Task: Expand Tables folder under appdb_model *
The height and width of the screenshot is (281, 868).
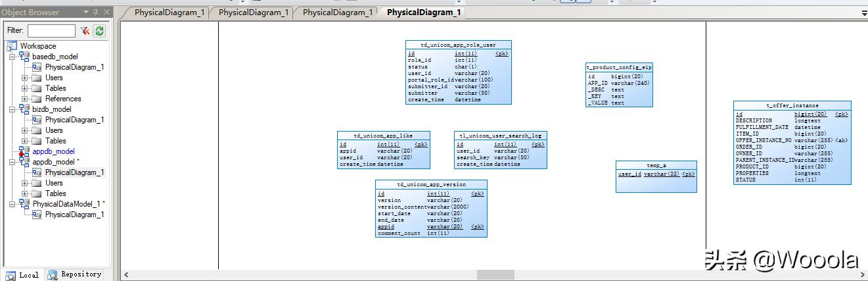Action: 25,193
